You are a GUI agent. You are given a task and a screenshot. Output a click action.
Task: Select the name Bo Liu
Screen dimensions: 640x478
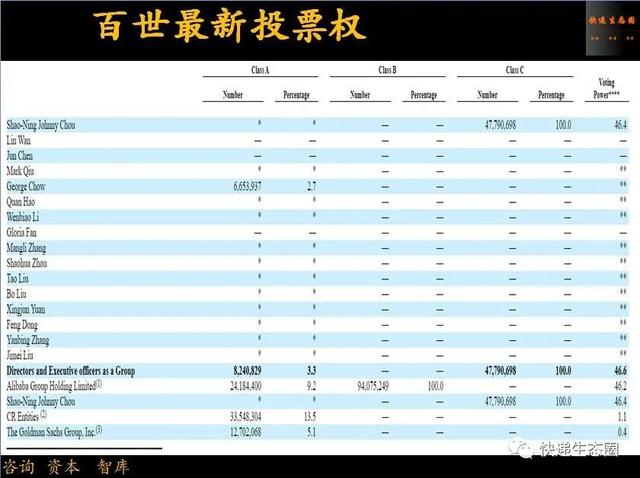(16, 293)
